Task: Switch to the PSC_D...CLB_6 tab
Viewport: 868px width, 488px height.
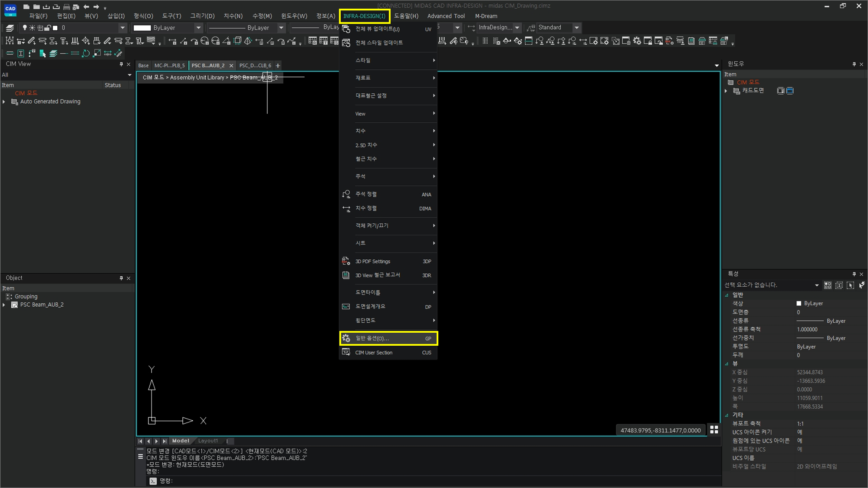Action: click(x=255, y=66)
